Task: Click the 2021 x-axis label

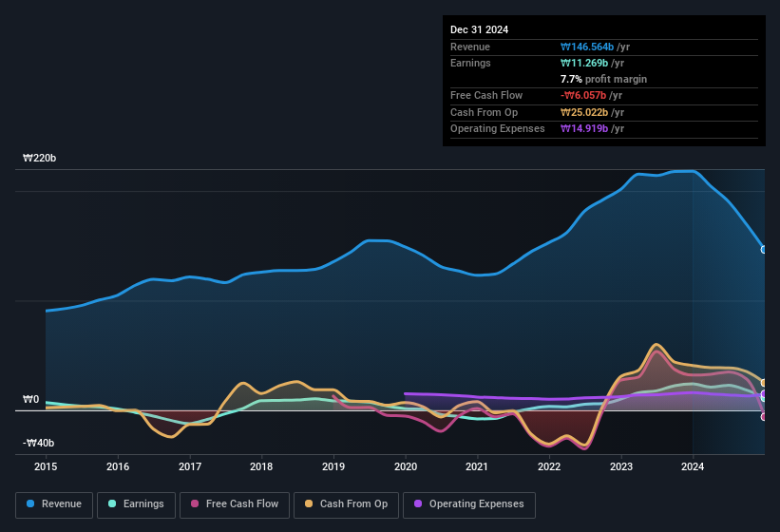Action: point(477,466)
